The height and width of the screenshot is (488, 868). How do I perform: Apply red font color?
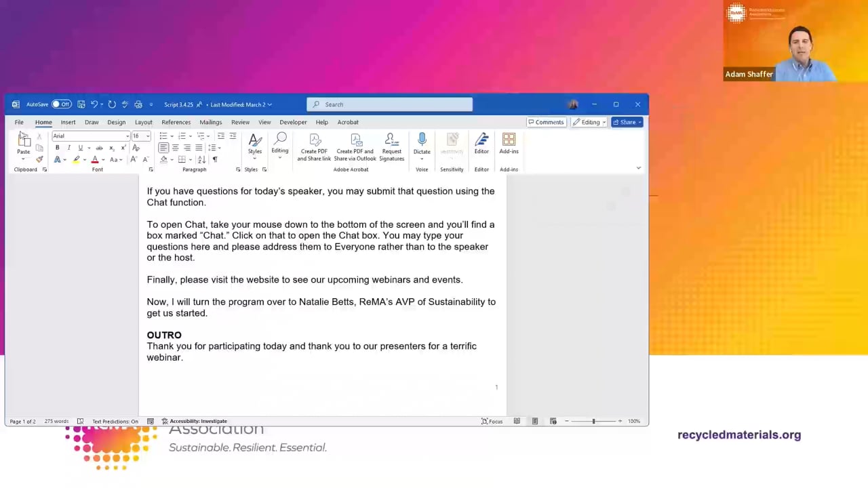tap(95, 159)
